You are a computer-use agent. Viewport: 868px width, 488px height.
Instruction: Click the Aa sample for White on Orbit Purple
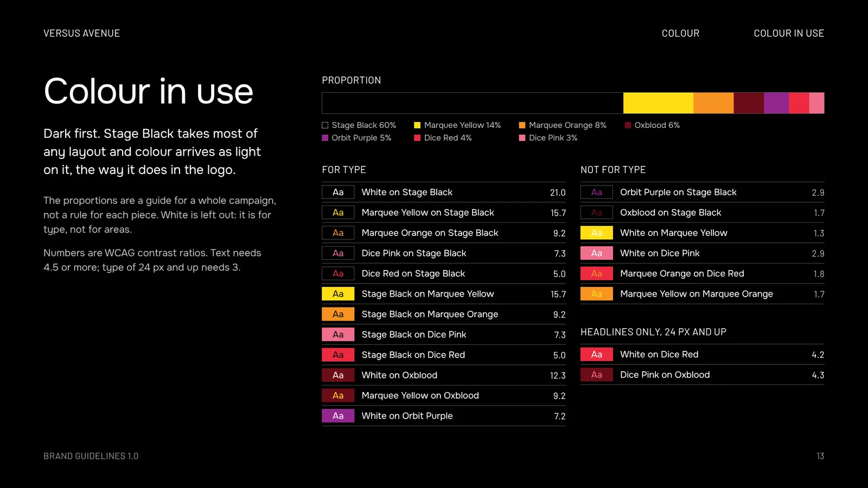pos(338,416)
